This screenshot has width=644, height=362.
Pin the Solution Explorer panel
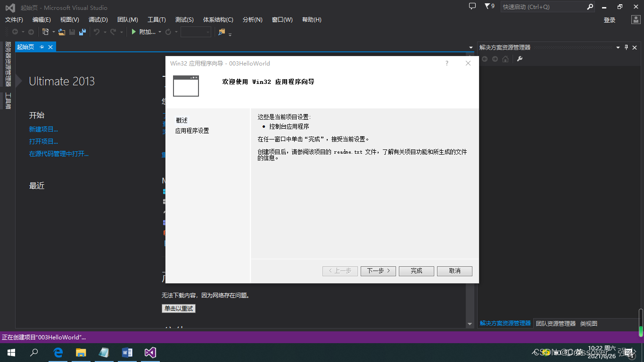point(627,48)
